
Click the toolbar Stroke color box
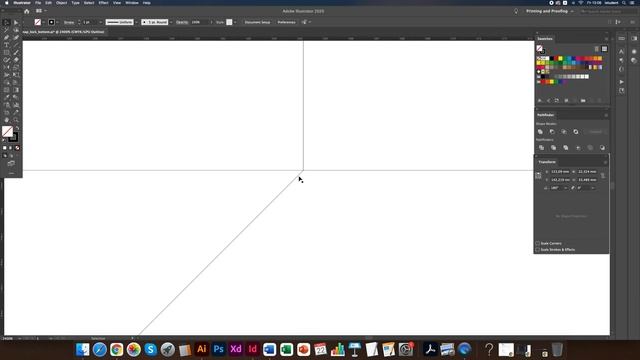[x=14, y=137]
